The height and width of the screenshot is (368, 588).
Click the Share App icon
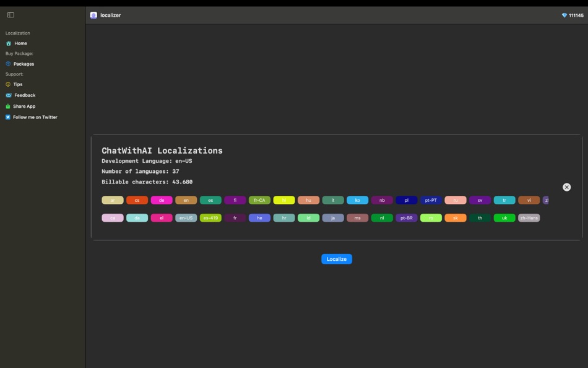(x=8, y=107)
